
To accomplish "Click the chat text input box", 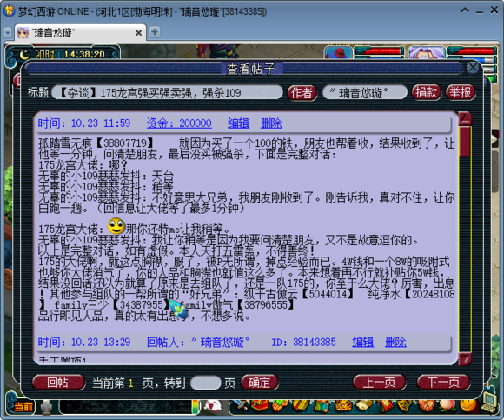I will pyautogui.click(x=125, y=407).
